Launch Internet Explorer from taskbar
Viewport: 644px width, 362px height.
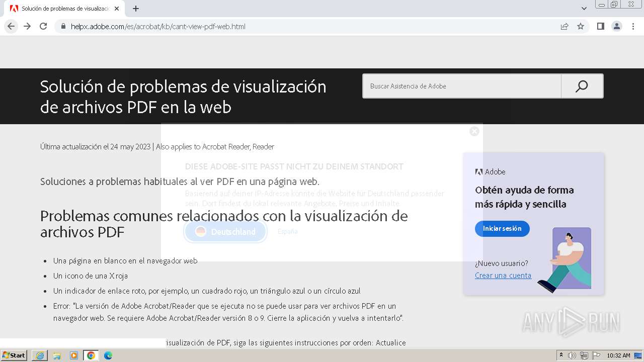pos(40,355)
